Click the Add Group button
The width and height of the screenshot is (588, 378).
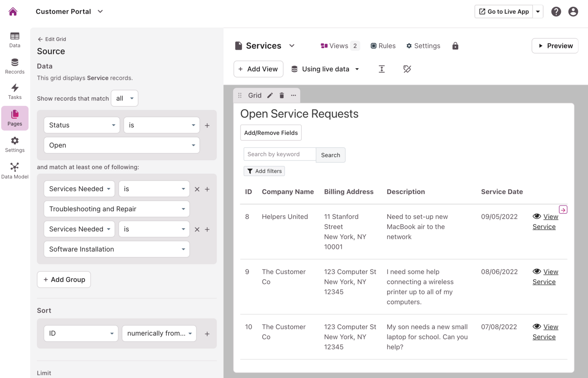(x=64, y=280)
